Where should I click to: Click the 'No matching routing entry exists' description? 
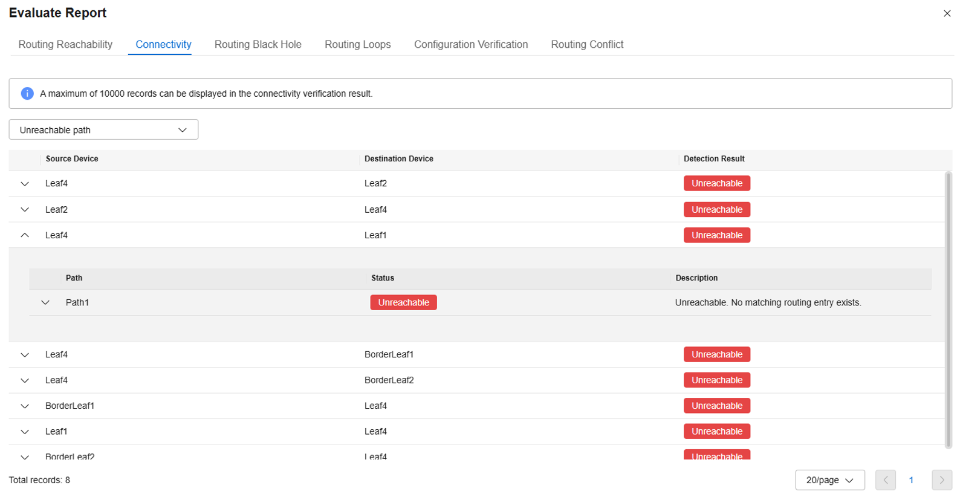(768, 302)
